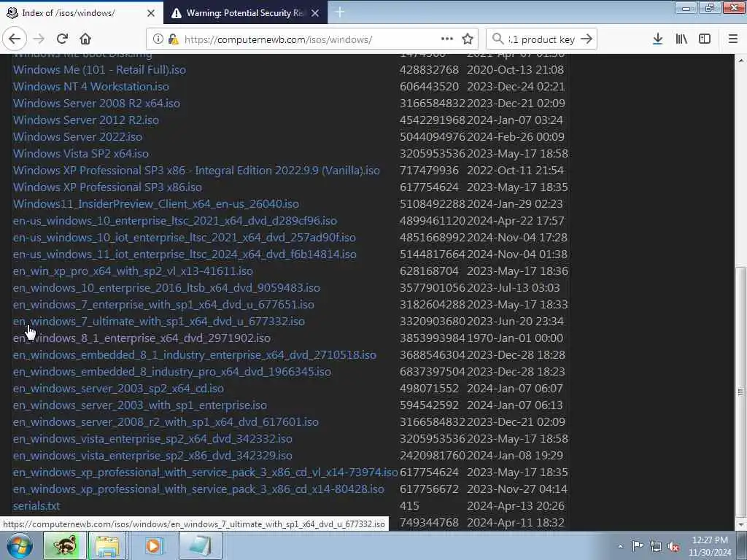Open the page actions three-dot menu
This screenshot has height=560, width=747.
[447, 39]
